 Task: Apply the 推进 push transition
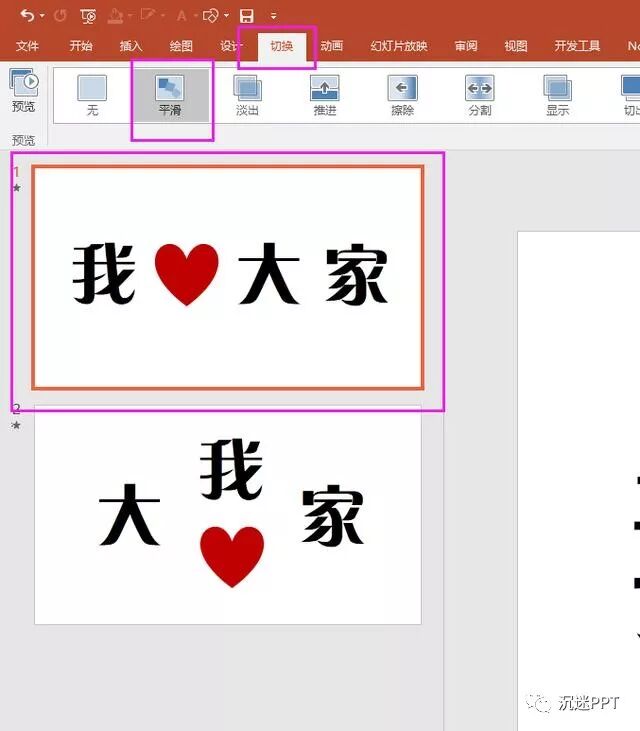[x=325, y=96]
